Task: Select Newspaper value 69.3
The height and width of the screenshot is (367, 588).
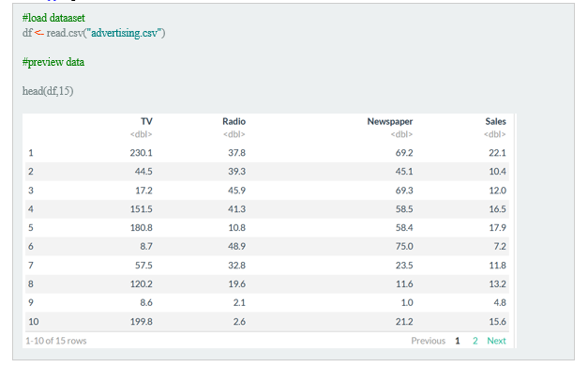Action: tap(404, 191)
